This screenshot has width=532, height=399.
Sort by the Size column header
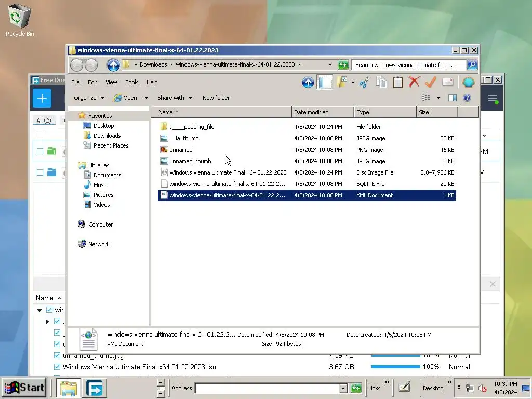point(437,112)
